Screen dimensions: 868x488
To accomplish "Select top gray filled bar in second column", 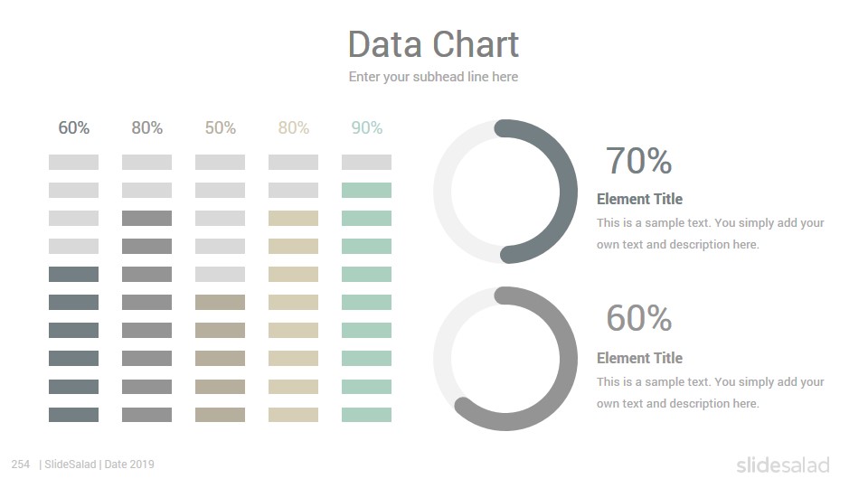I will click(x=146, y=218).
